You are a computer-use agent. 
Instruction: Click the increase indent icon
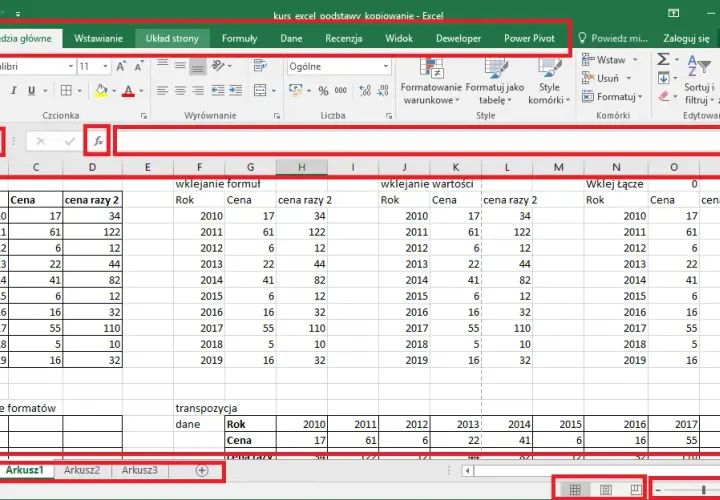point(236,90)
